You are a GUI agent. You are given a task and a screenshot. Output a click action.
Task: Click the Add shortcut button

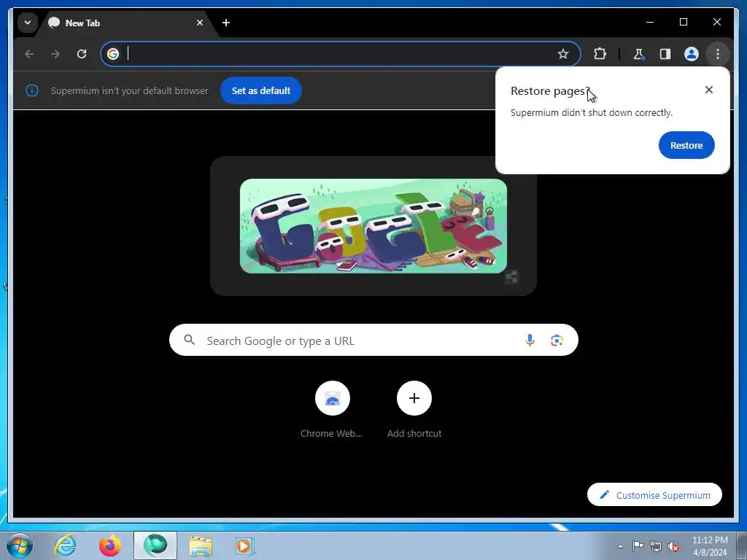(414, 410)
